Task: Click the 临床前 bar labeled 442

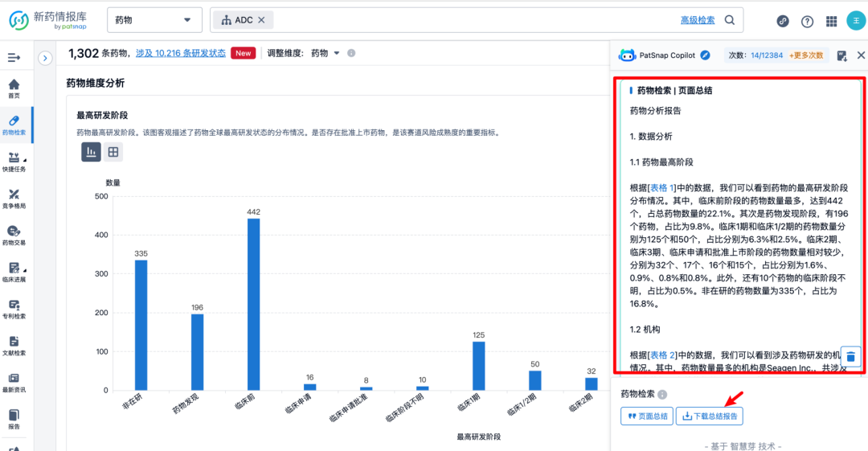Action: pos(253,304)
